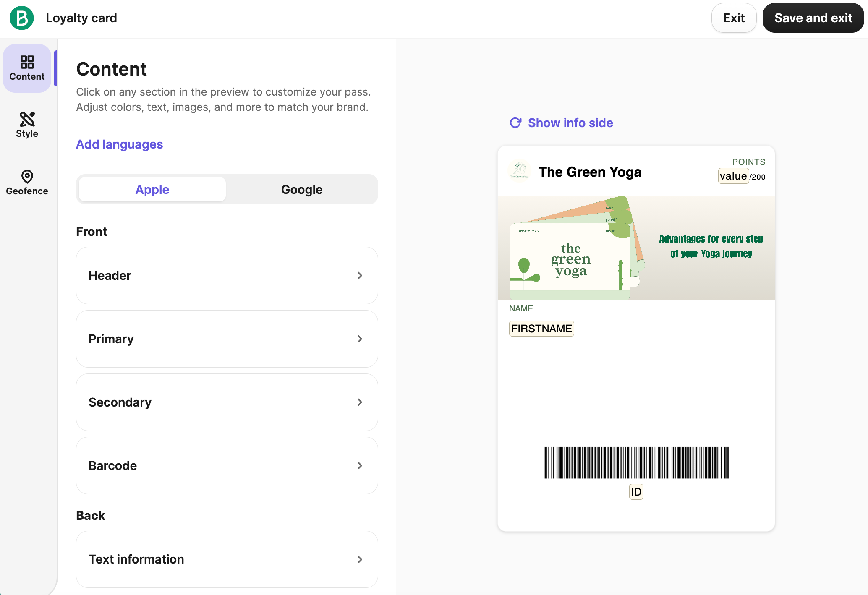Screen dimensions: 868x595
Task: Click the Front section heading
Action: pos(92,232)
